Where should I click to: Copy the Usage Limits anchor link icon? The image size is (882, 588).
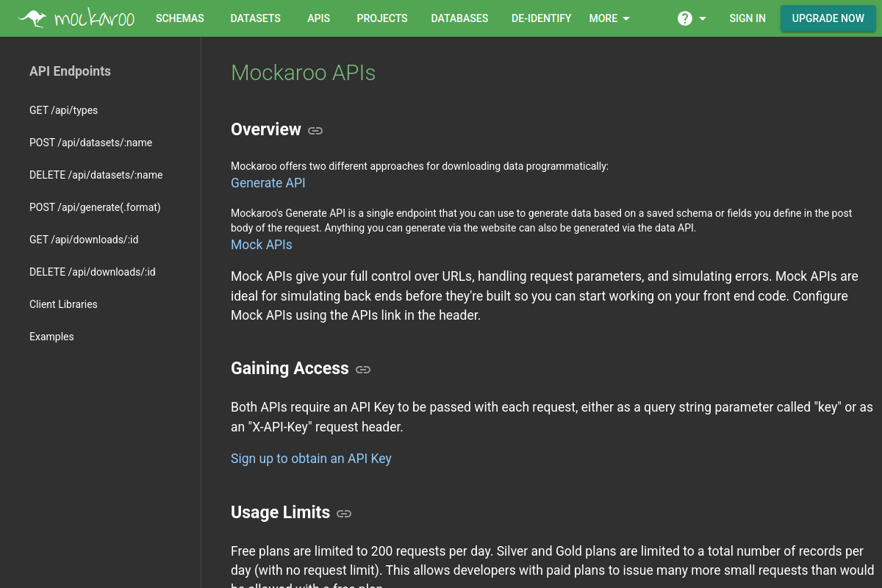coord(344,513)
